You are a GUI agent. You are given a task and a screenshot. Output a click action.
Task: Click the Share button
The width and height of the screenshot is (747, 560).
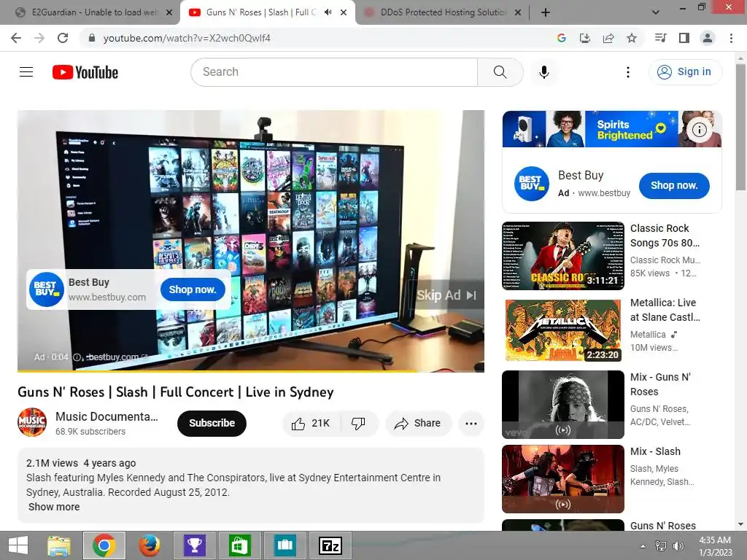coord(418,424)
